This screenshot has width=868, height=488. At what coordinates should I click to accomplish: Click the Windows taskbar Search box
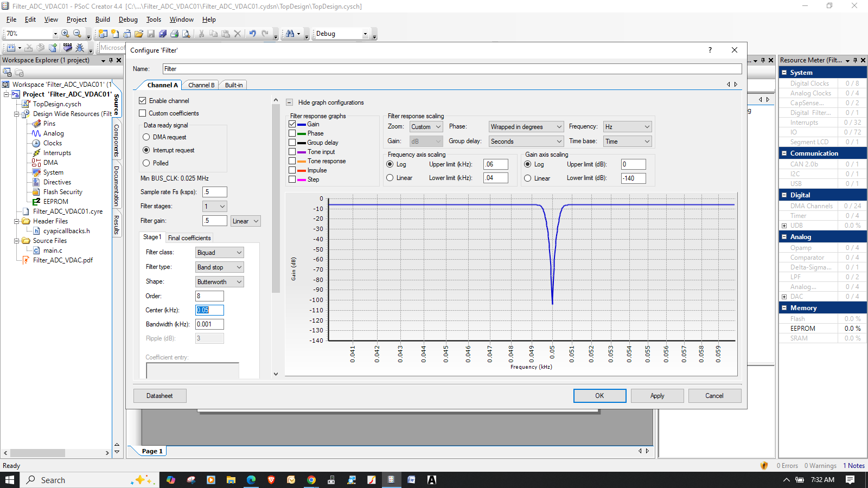tap(90, 480)
